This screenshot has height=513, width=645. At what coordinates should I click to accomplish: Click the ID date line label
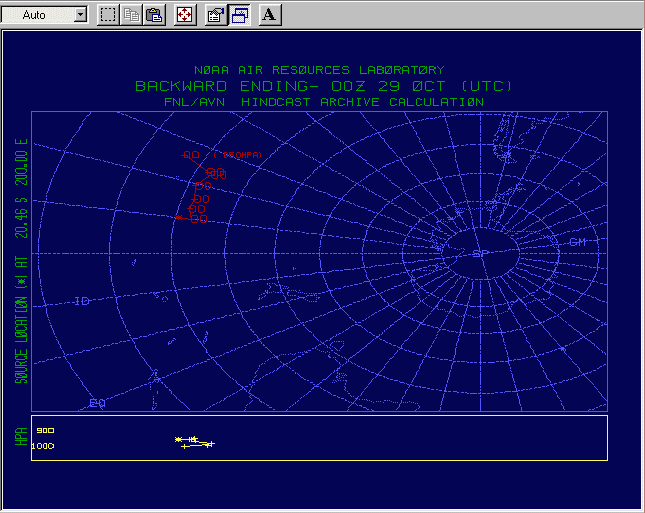[x=82, y=301]
